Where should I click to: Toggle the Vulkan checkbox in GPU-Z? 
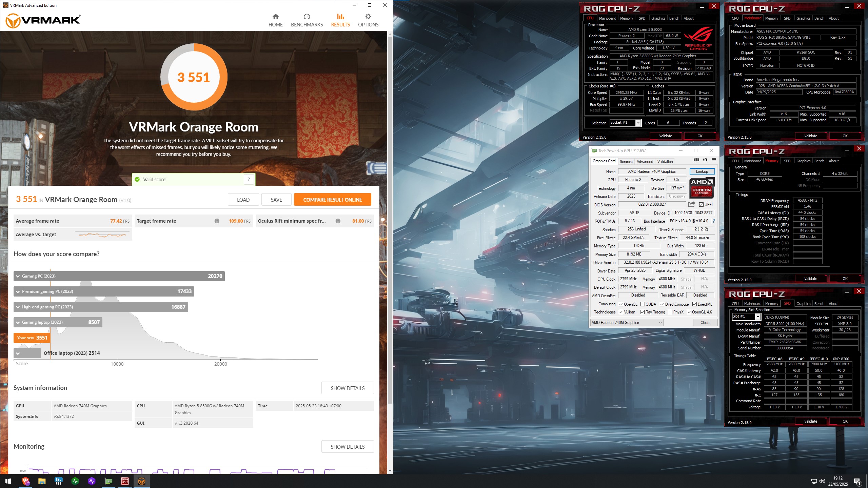tap(621, 312)
